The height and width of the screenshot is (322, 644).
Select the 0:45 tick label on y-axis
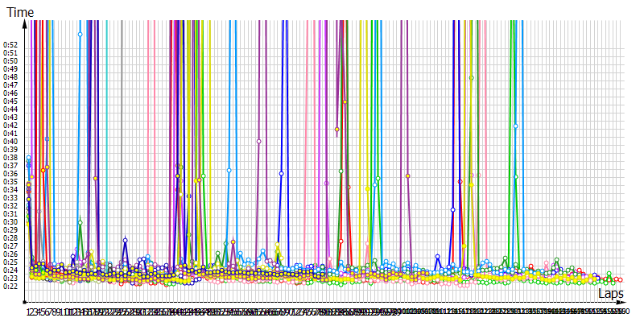[x=10, y=101]
